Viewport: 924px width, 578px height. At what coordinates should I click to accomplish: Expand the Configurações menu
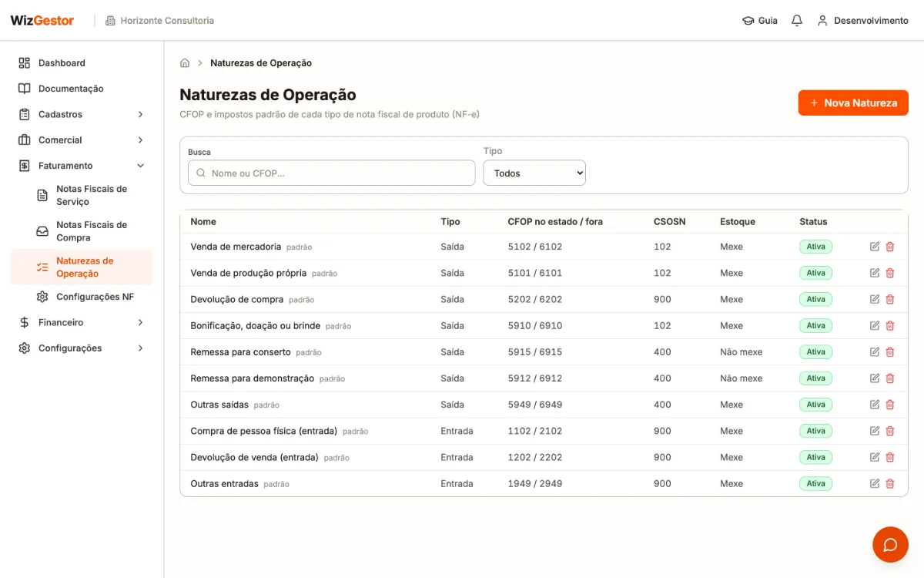(82, 348)
